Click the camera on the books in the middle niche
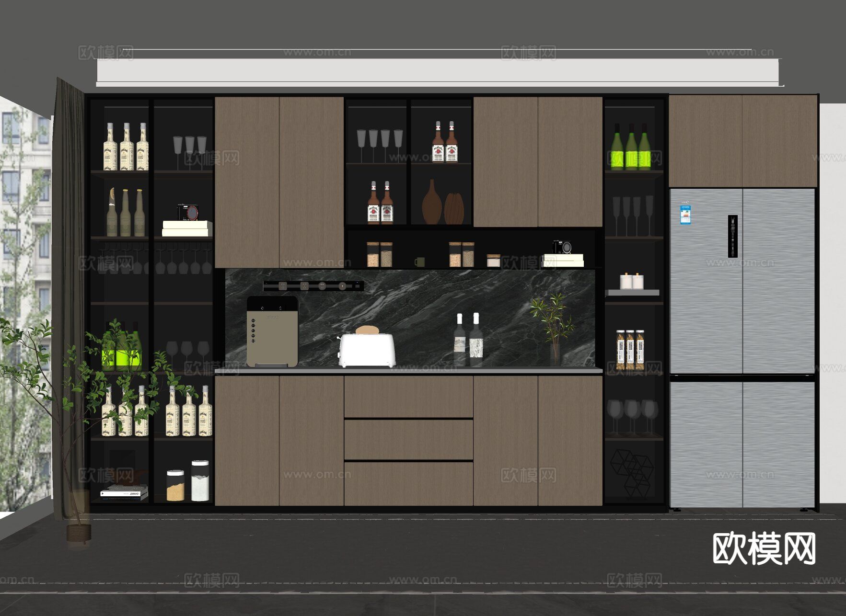The image size is (846, 616). [x=562, y=247]
